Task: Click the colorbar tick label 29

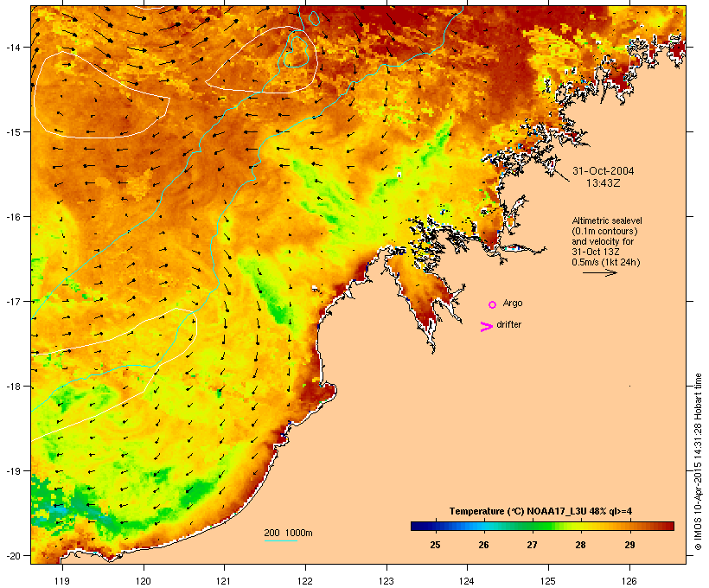Action: click(x=629, y=545)
